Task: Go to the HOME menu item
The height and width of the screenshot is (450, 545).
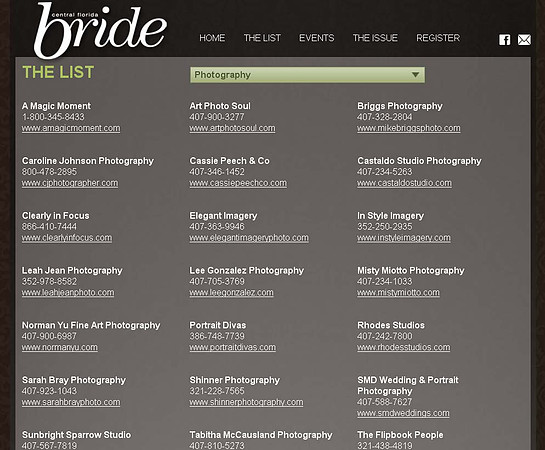Action: (x=212, y=38)
